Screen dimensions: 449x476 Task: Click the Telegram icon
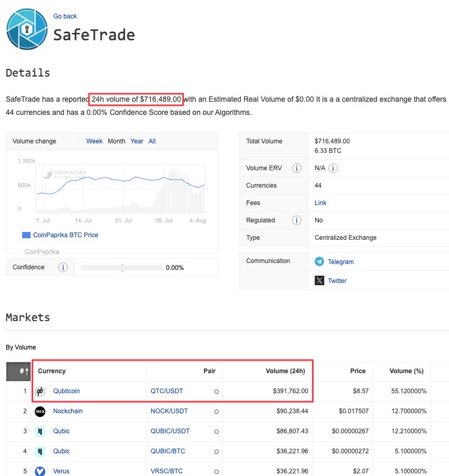point(319,261)
